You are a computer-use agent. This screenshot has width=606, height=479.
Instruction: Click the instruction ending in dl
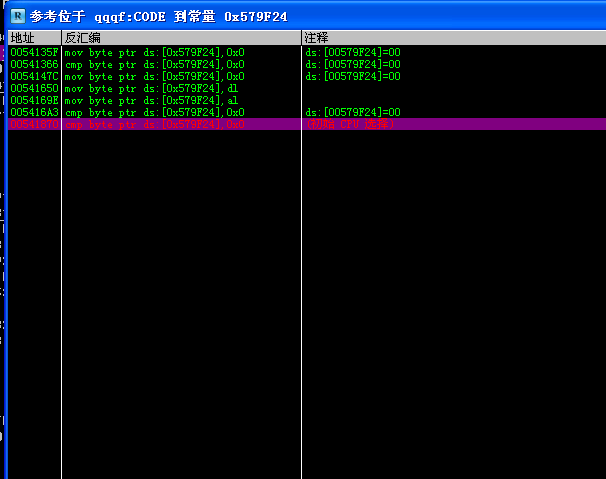(x=151, y=88)
